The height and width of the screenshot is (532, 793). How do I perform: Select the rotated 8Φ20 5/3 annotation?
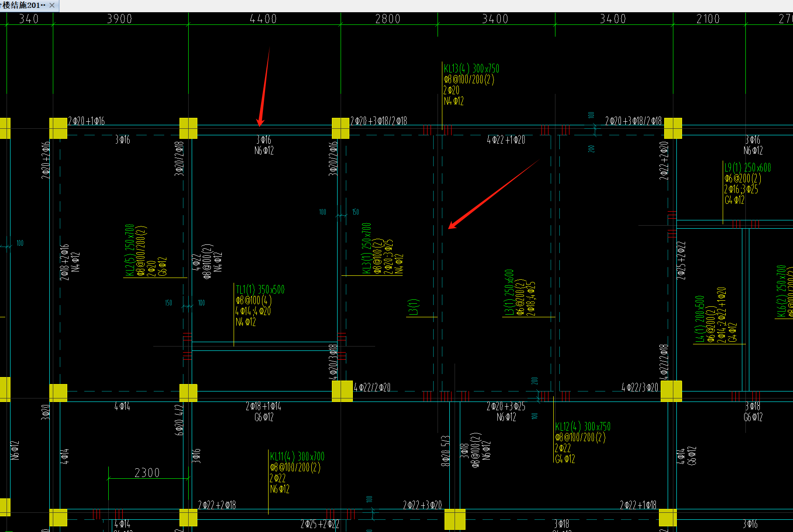[445, 451]
